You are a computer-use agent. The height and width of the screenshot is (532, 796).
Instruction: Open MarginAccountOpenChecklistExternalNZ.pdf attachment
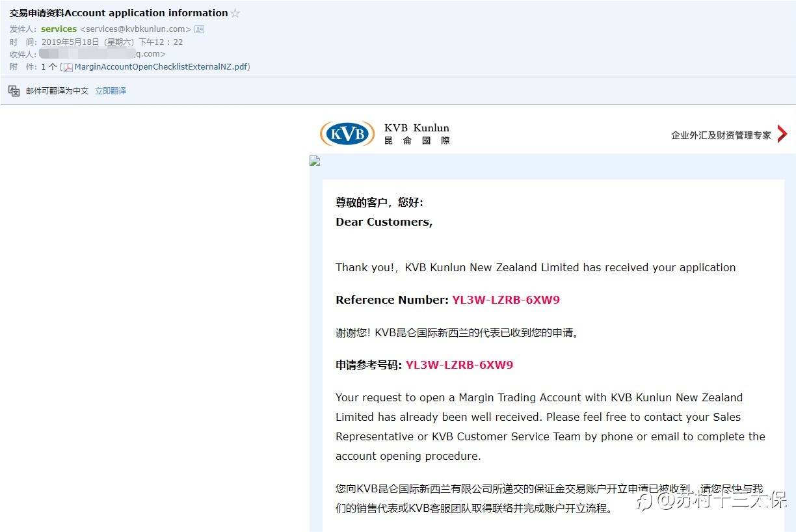click(161, 67)
